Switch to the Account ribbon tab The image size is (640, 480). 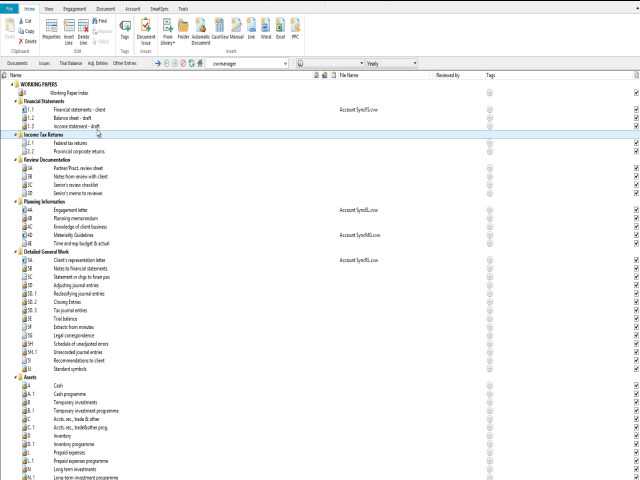point(132,9)
